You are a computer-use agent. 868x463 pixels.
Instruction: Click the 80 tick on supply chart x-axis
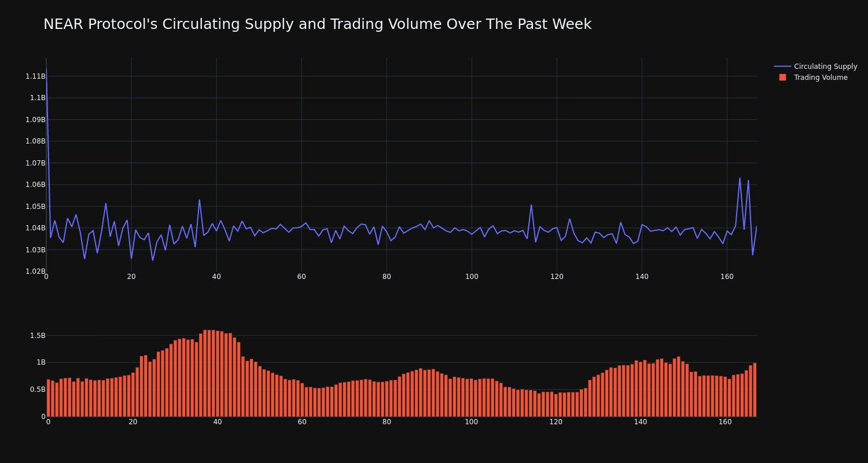point(387,277)
